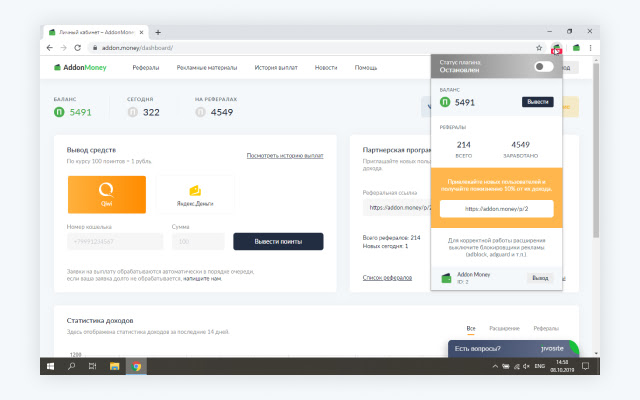640x400 pixels.
Task: Select the Qiwi payment method
Action: pyautogui.click(x=107, y=193)
